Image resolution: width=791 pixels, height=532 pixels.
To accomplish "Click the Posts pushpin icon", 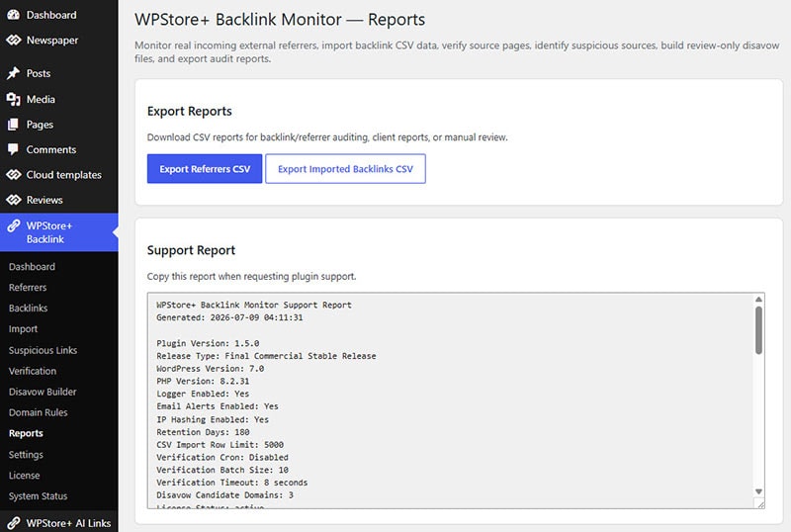I will [13, 73].
